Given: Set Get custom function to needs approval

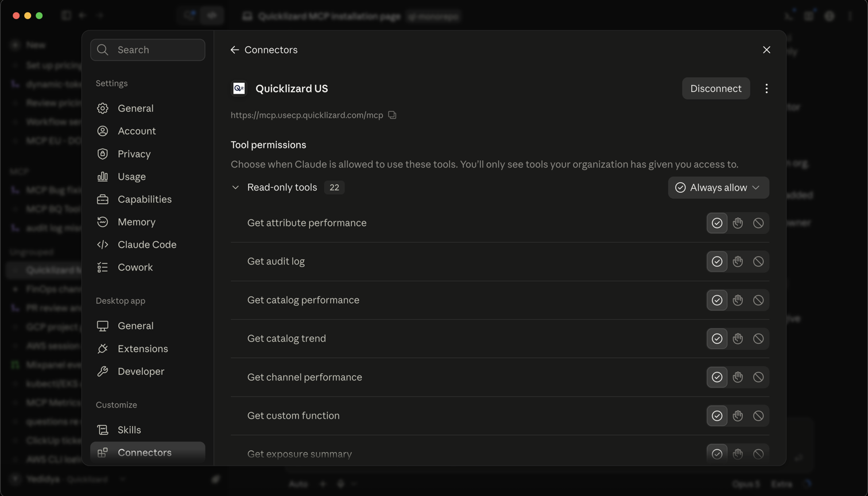Looking at the screenshot, I should click(x=738, y=416).
